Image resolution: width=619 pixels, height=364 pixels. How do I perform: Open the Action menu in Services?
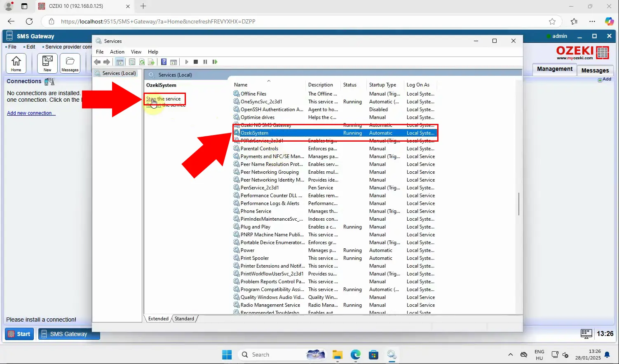[x=117, y=52]
